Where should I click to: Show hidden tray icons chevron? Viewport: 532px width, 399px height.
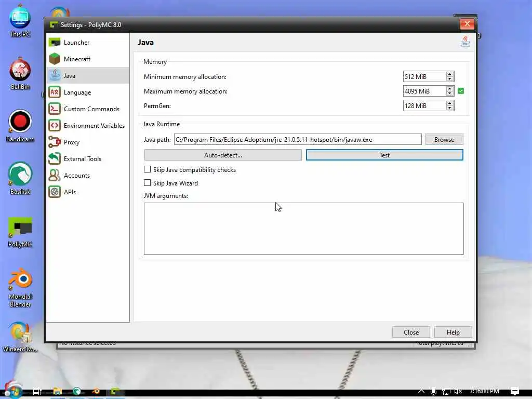(421, 391)
